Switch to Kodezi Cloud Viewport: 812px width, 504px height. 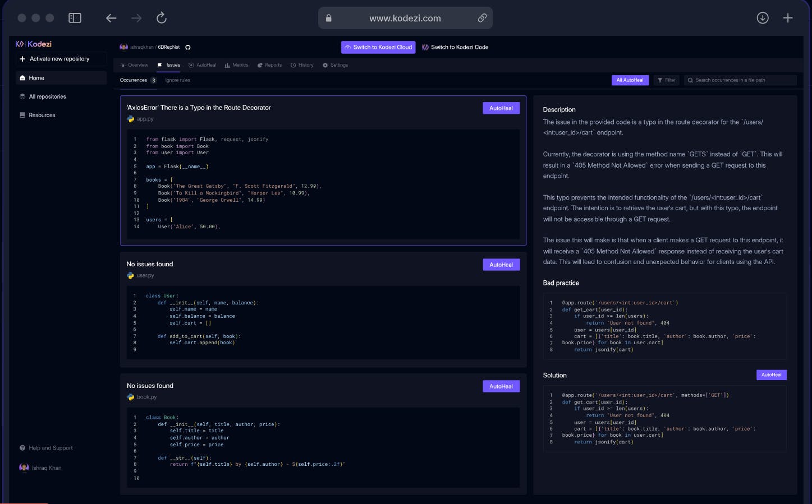click(378, 47)
